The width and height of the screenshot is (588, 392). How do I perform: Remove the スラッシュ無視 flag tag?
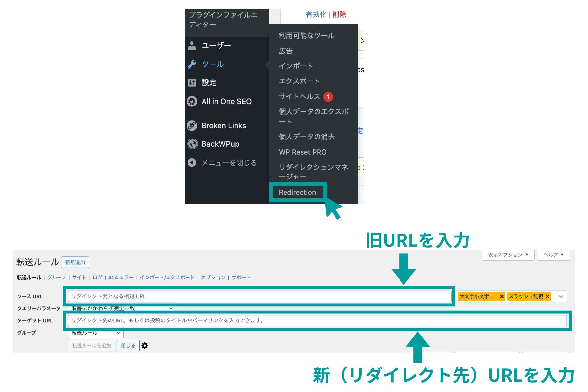click(x=547, y=296)
